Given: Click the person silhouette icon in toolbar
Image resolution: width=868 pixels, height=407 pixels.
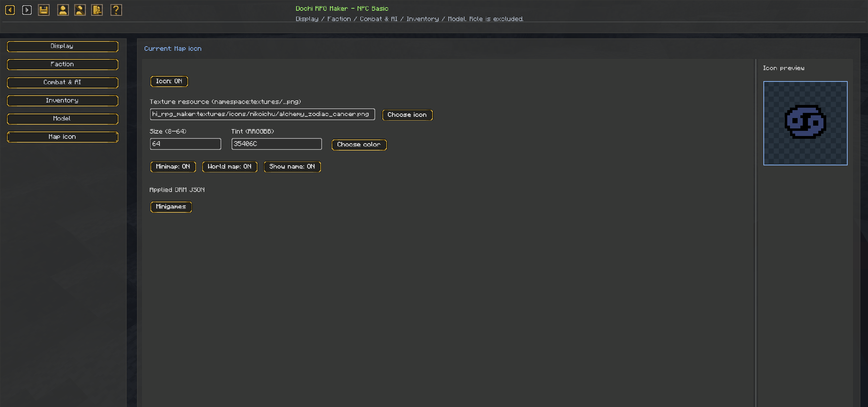Looking at the screenshot, I should click(x=63, y=10).
